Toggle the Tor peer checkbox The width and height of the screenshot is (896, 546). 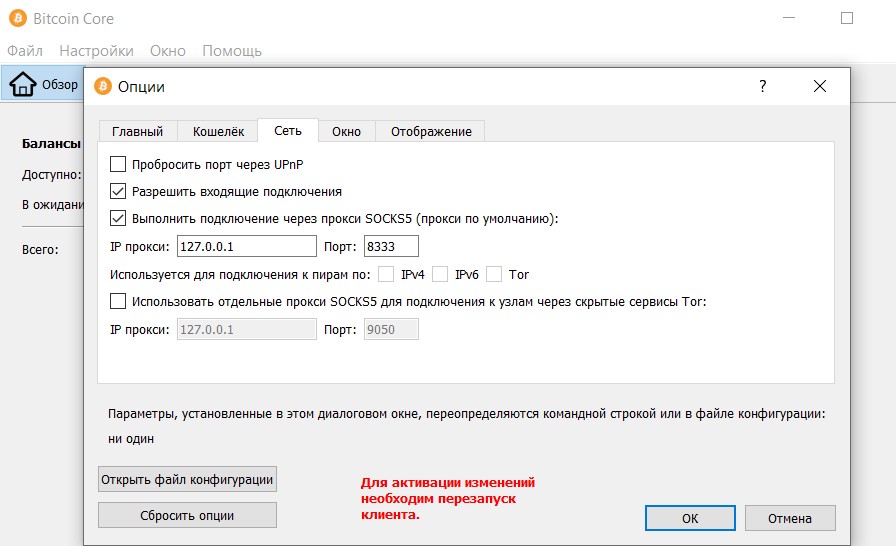coord(494,274)
